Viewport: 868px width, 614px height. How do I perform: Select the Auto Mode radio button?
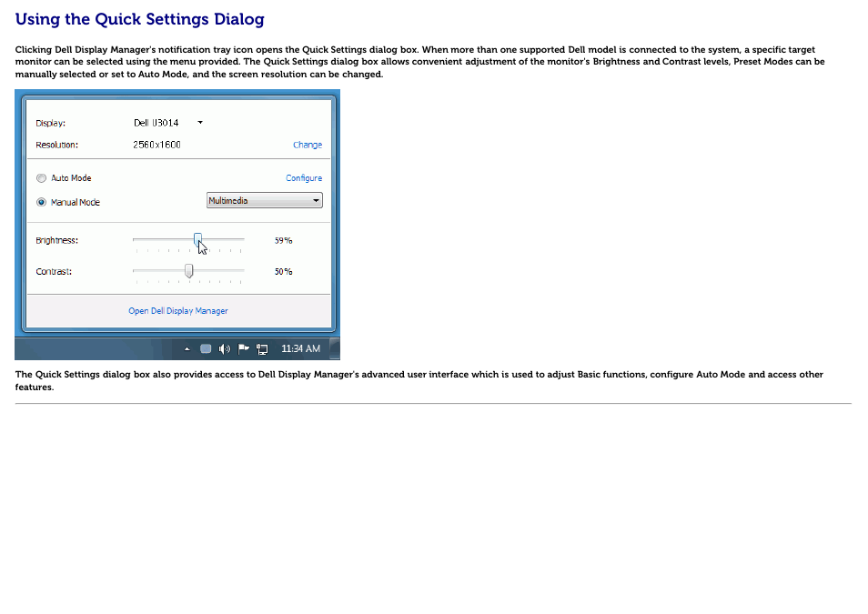click(x=42, y=178)
